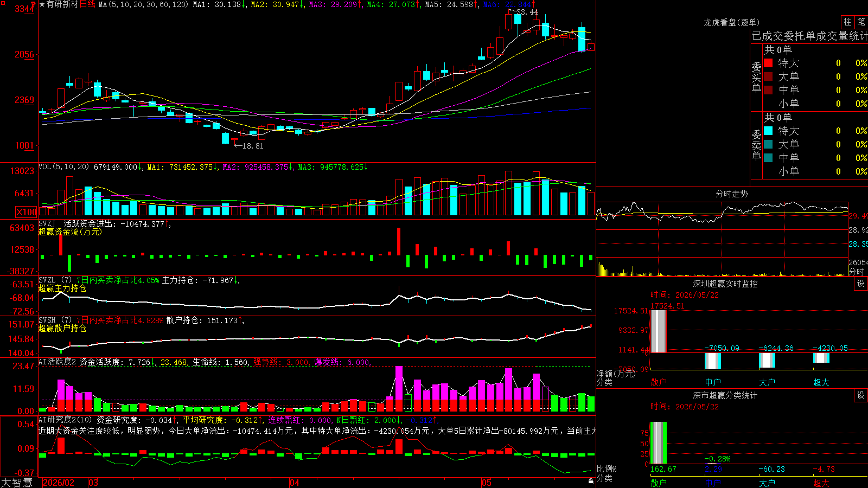Open the AI研究度2(10) indicator label
Image resolution: width=868 pixels, height=488 pixels.
[65, 420]
